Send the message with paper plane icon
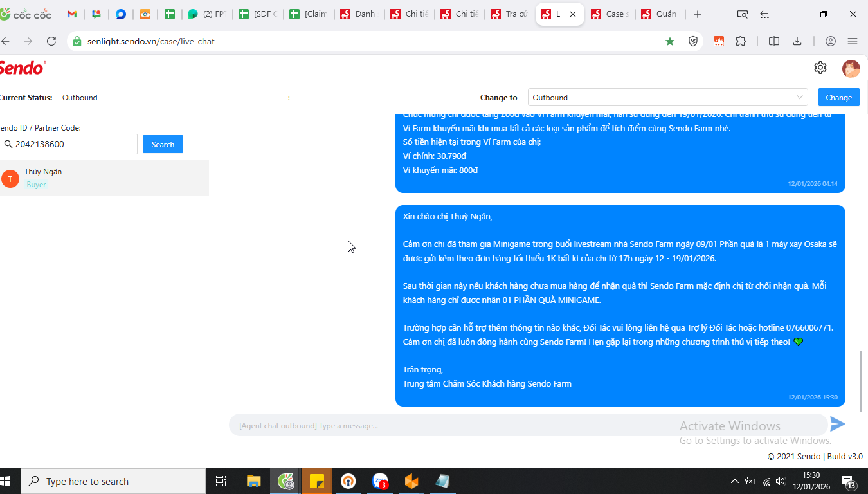 pos(837,424)
